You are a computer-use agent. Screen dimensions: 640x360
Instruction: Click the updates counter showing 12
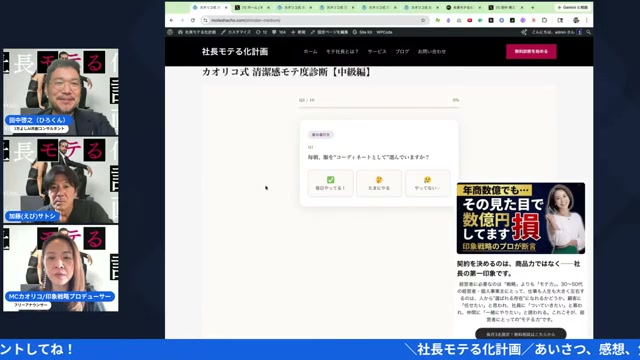261,32
